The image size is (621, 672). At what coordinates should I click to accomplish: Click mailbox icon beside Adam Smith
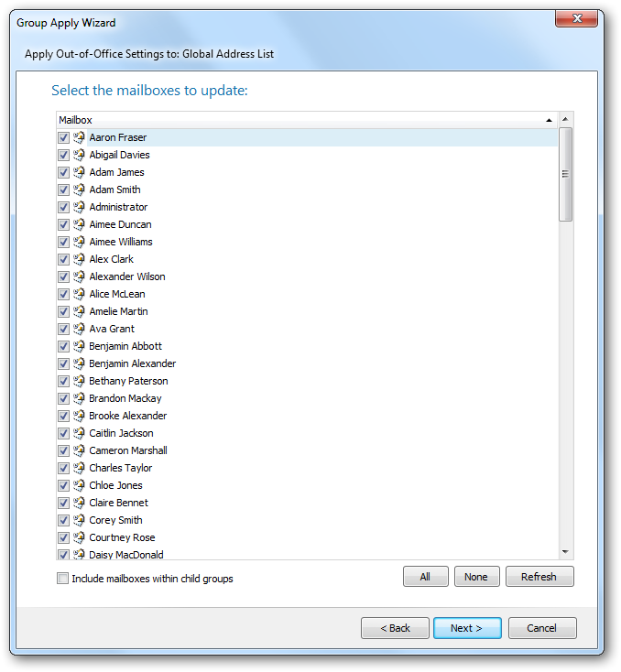[79, 190]
